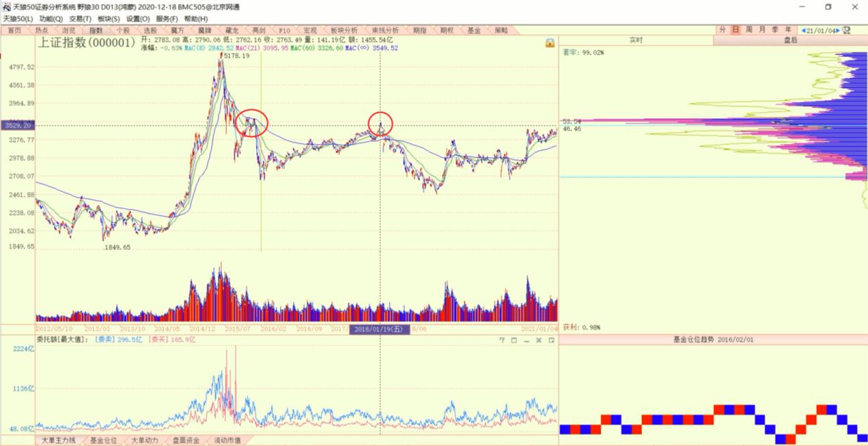Select the 个股 tab
This screenshot has height=446, width=868.
point(123,30)
